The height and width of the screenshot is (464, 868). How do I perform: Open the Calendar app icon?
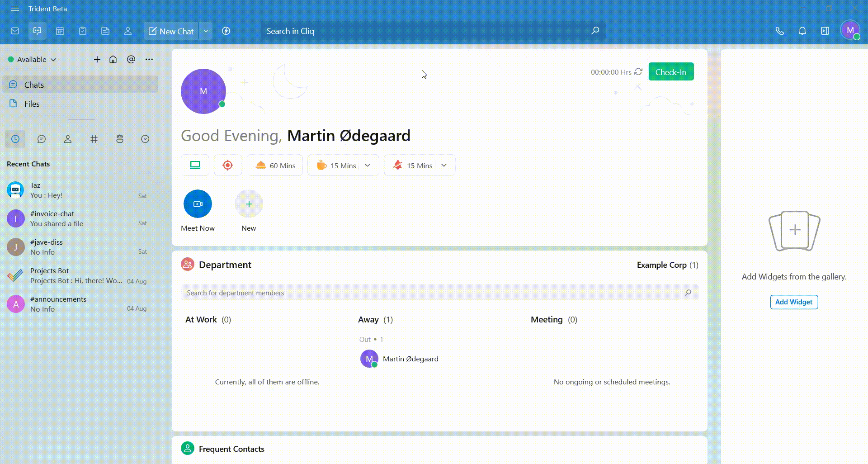(60, 31)
